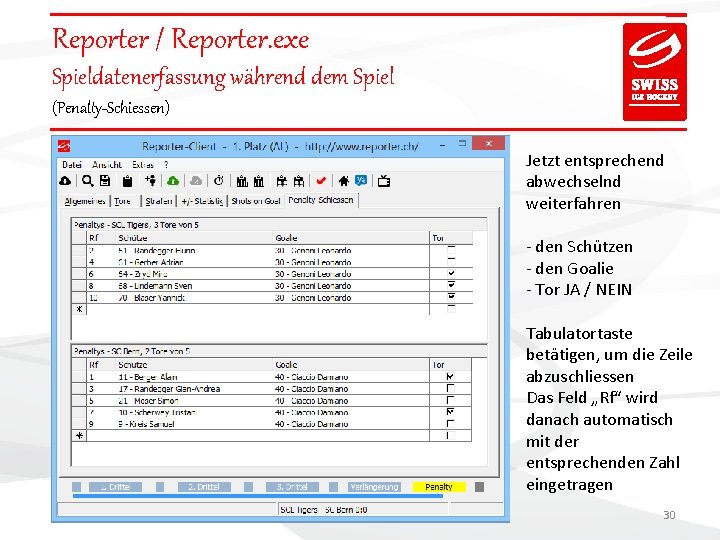Image resolution: width=720 pixels, height=540 pixels.
Task: Switch to the Strafen tab
Action: coord(159,201)
